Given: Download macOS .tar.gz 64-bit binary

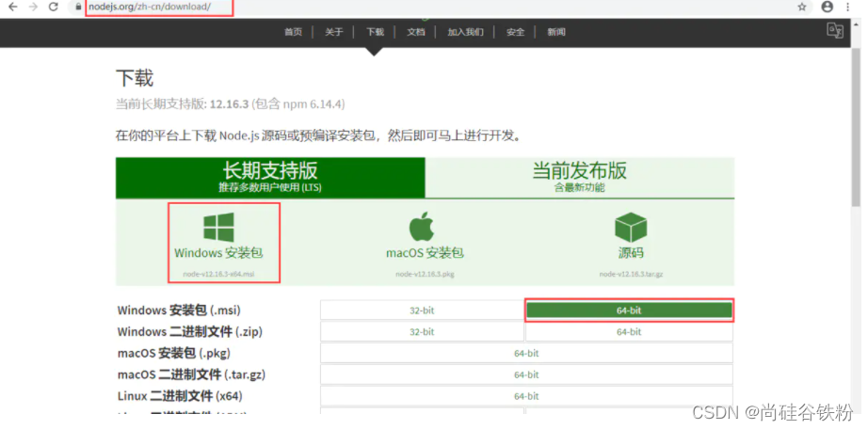Looking at the screenshot, I should (526, 374).
